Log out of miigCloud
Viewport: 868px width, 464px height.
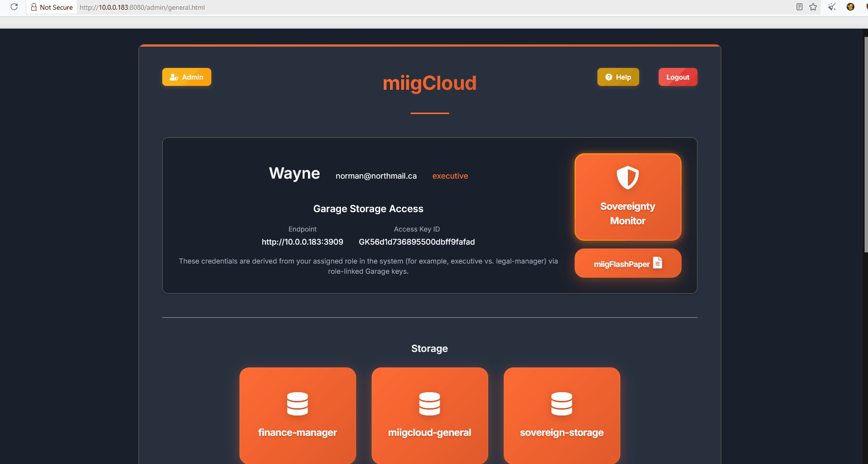pyautogui.click(x=678, y=77)
